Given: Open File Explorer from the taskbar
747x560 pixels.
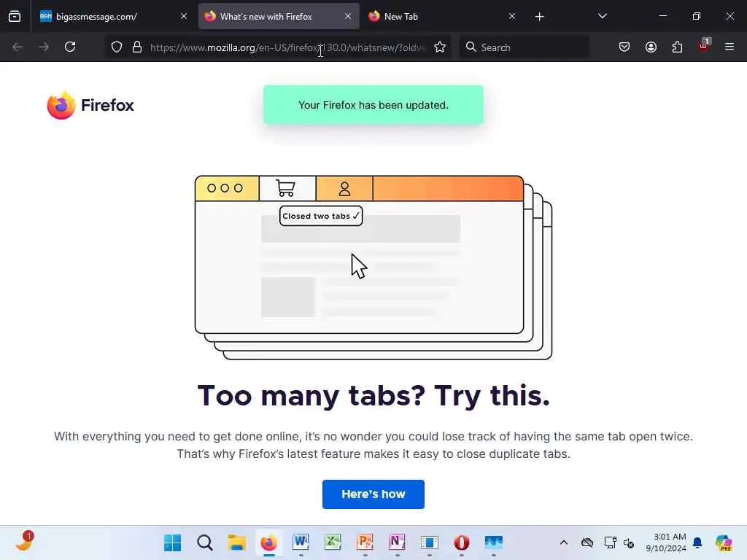Looking at the screenshot, I should pyautogui.click(x=237, y=542).
